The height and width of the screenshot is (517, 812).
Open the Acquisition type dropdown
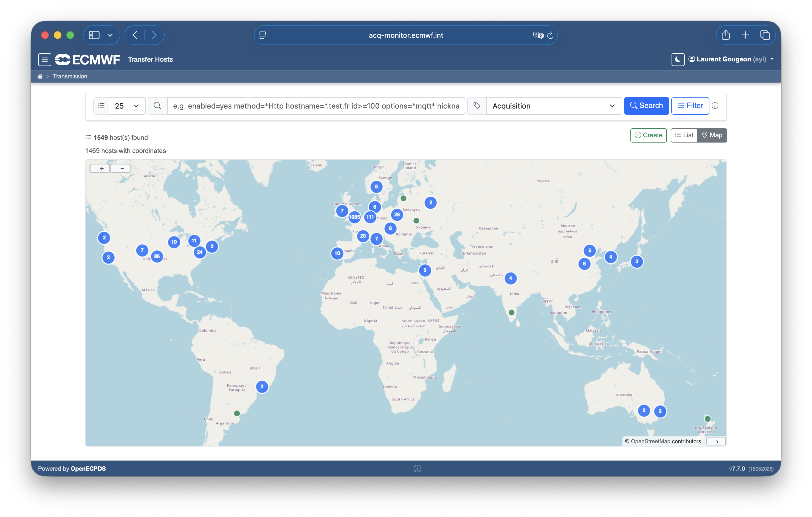click(x=554, y=106)
